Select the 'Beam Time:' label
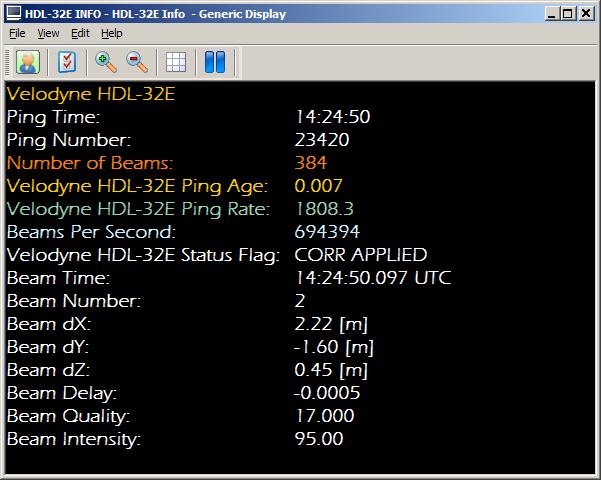This screenshot has height=480, width=601. click(58, 278)
